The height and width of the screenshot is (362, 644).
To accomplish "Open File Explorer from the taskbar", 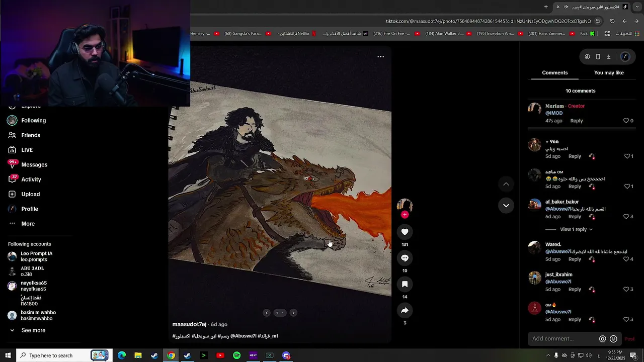I will [x=138, y=355].
